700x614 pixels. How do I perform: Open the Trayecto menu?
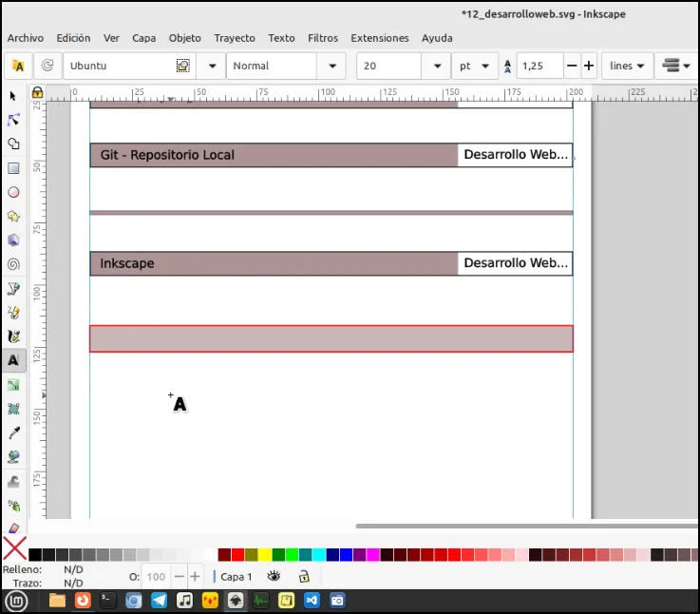click(x=235, y=38)
